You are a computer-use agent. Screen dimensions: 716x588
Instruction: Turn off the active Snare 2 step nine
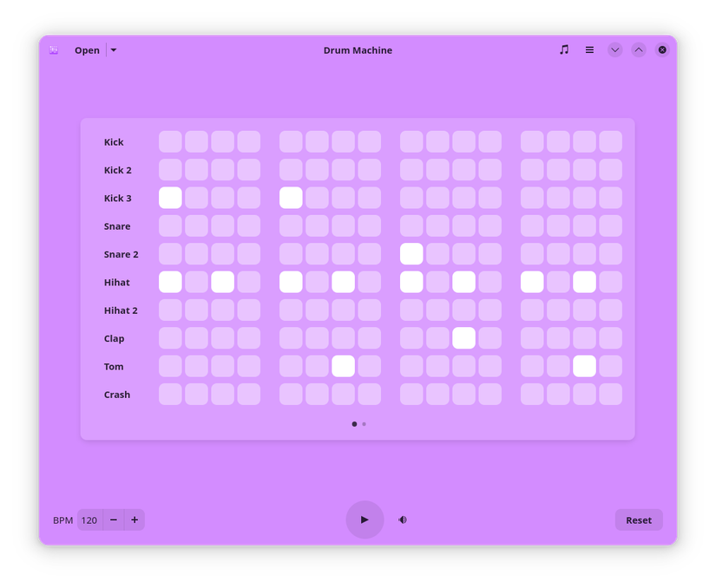point(411,254)
